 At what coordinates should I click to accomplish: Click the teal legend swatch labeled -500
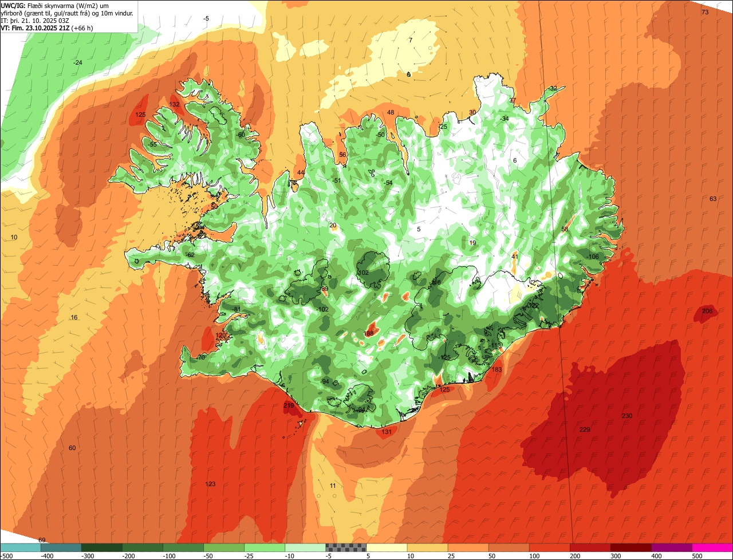(x=20, y=547)
